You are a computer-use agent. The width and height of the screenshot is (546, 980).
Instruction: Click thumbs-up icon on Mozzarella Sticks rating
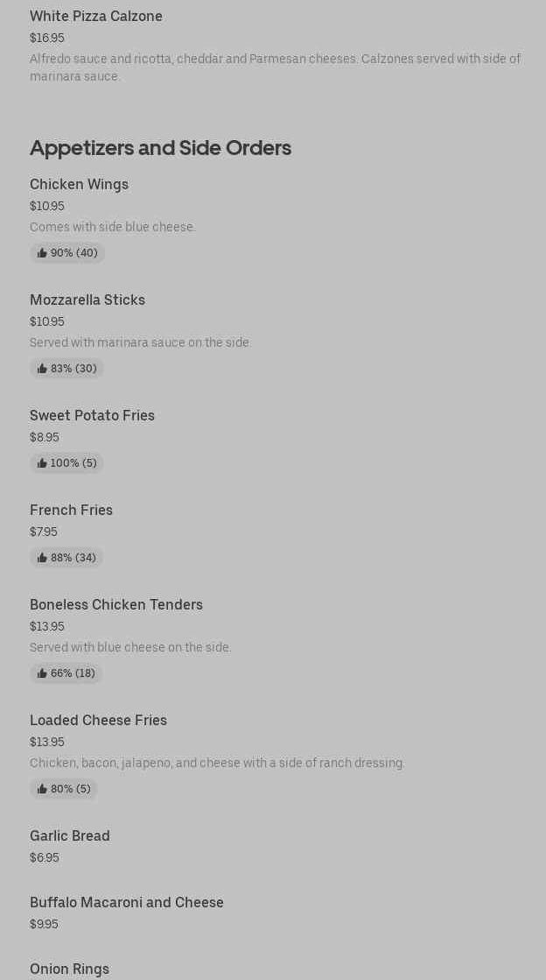coord(42,369)
